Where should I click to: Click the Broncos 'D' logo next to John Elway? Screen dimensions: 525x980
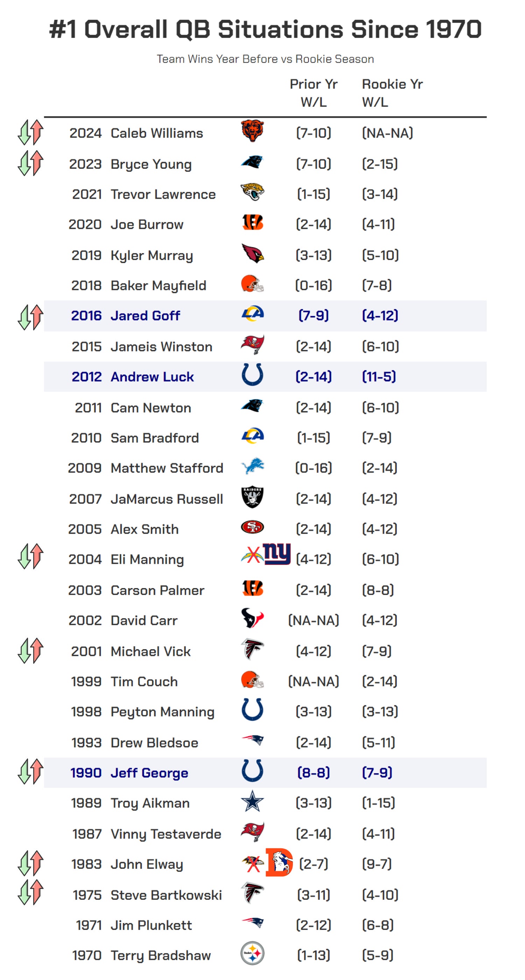pyautogui.click(x=279, y=862)
